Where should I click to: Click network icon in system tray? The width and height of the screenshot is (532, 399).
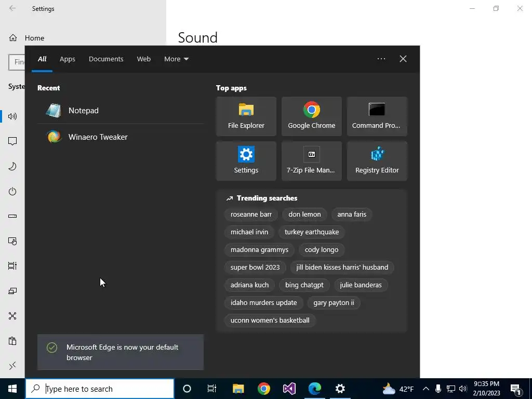(450, 389)
